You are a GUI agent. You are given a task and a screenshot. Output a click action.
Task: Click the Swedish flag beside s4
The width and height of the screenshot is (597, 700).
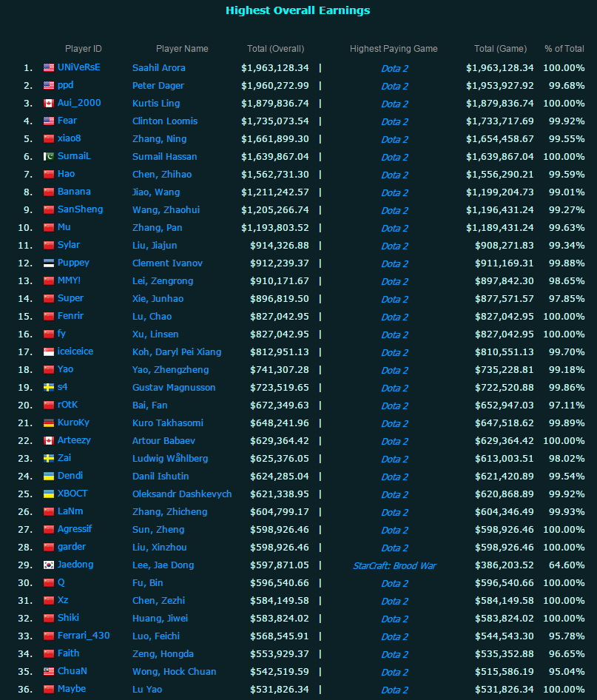(49, 388)
